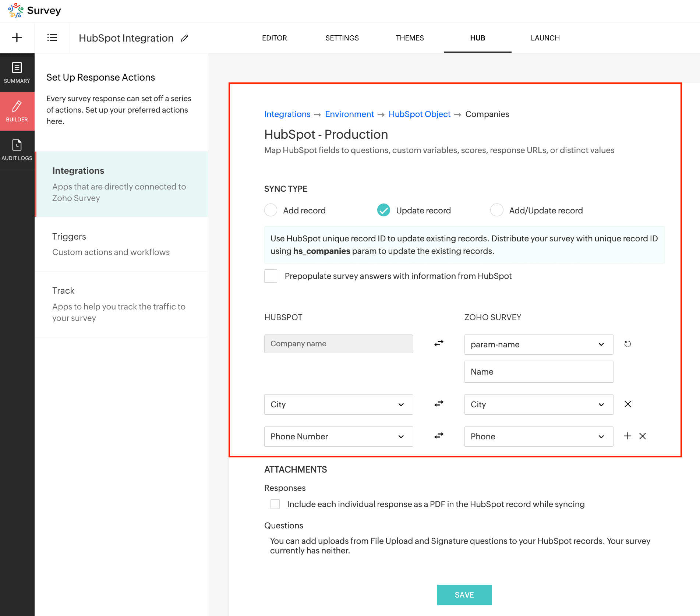Viewport: 700px width, 616px height.
Task: Open the survey list menu icon
Action: tap(52, 38)
